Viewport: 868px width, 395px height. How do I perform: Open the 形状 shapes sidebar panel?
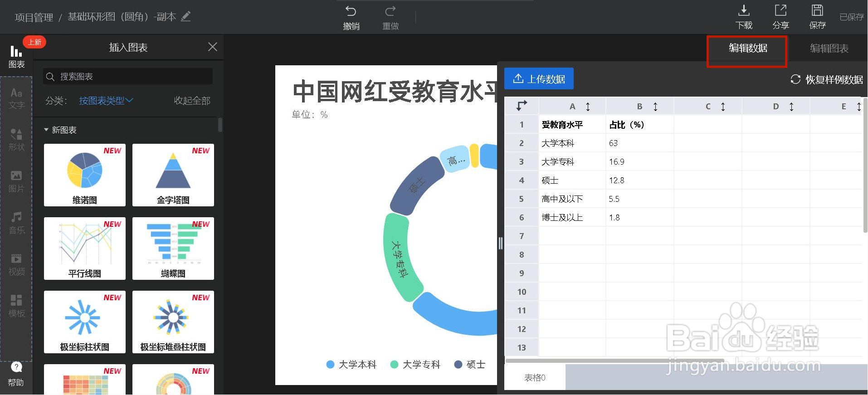pyautogui.click(x=16, y=140)
